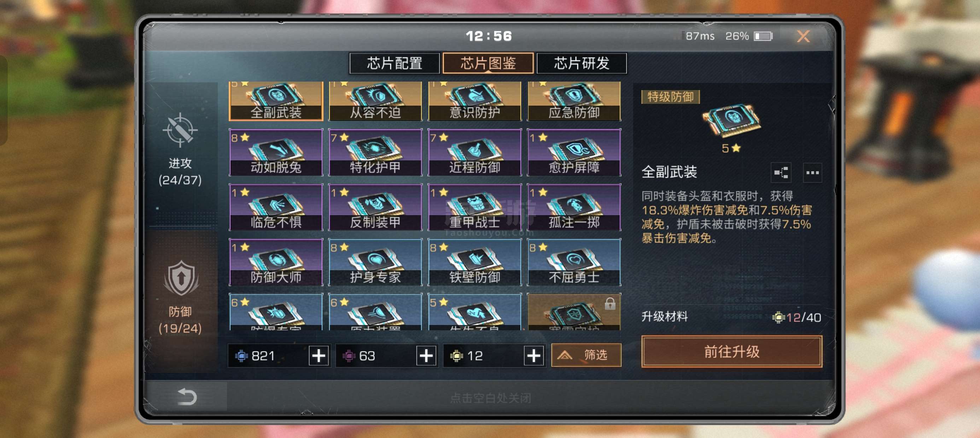980x438 pixels.
Task: Close the chip panel with orange X
Action: (x=803, y=36)
